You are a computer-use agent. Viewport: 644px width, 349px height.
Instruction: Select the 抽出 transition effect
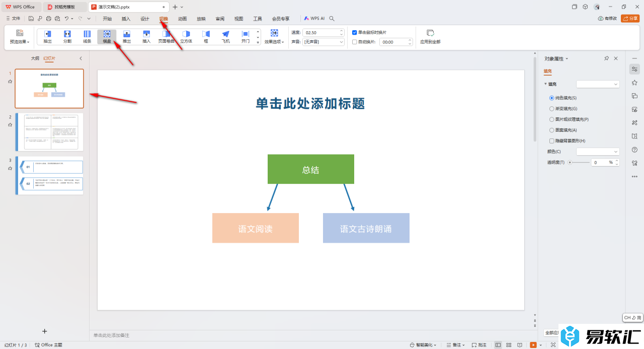click(x=47, y=37)
